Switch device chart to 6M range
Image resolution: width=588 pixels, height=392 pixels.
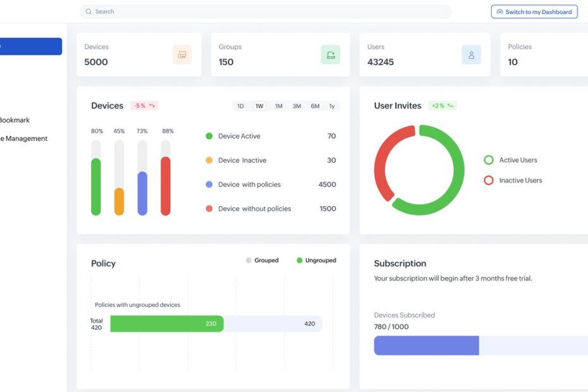(x=315, y=106)
